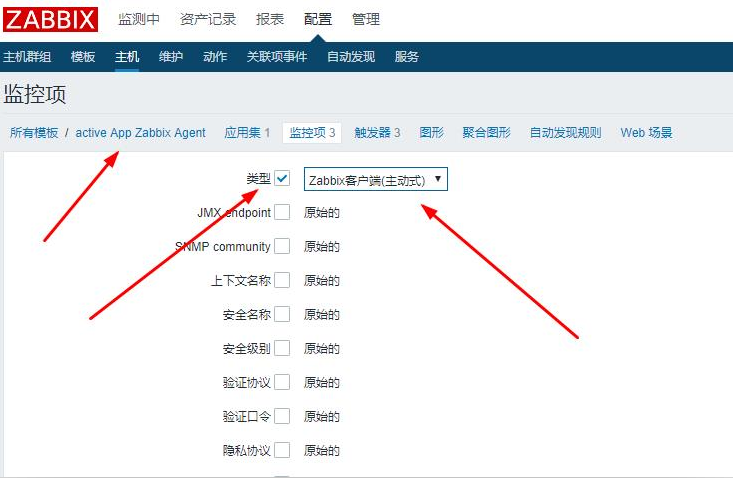Open the 报表 top menu
The height and width of the screenshot is (478, 733).
click(270, 19)
